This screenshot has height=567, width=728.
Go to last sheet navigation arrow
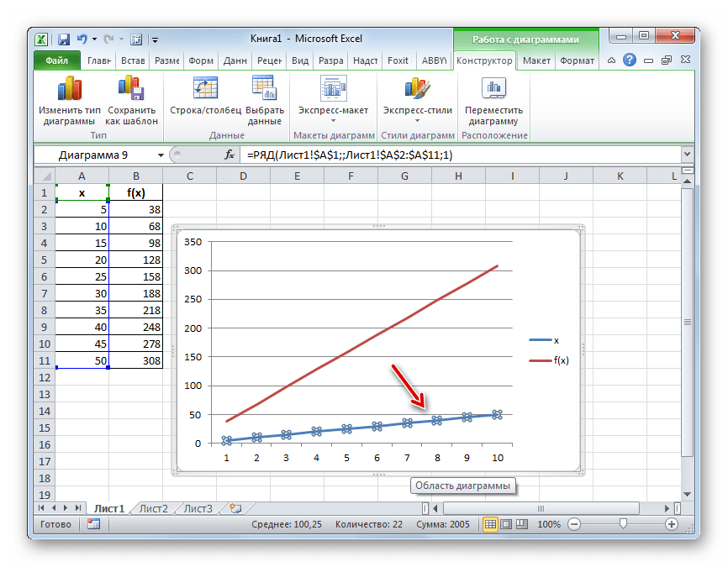(x=77, y=508)
